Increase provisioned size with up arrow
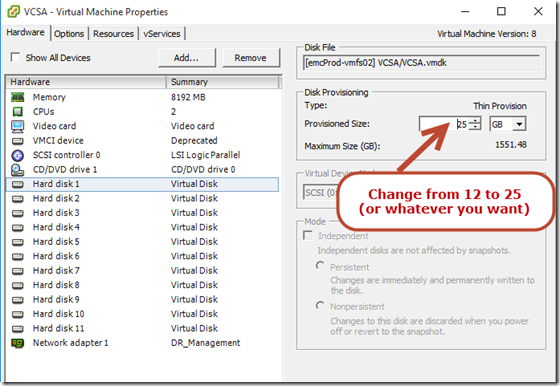Screen dimensions: 560x386 (x=475, y=121)
